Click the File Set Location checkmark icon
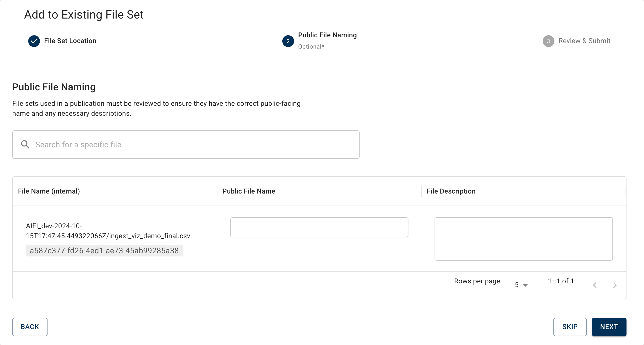 pyautogui.click(x=34, y=41)
